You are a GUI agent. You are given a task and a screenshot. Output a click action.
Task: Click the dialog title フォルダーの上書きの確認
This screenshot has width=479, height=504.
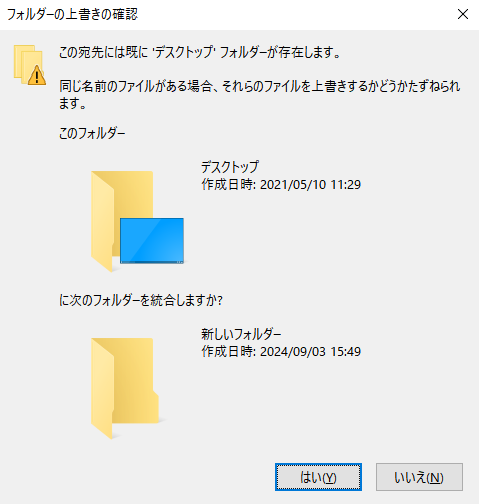click(x=72, y=14)
